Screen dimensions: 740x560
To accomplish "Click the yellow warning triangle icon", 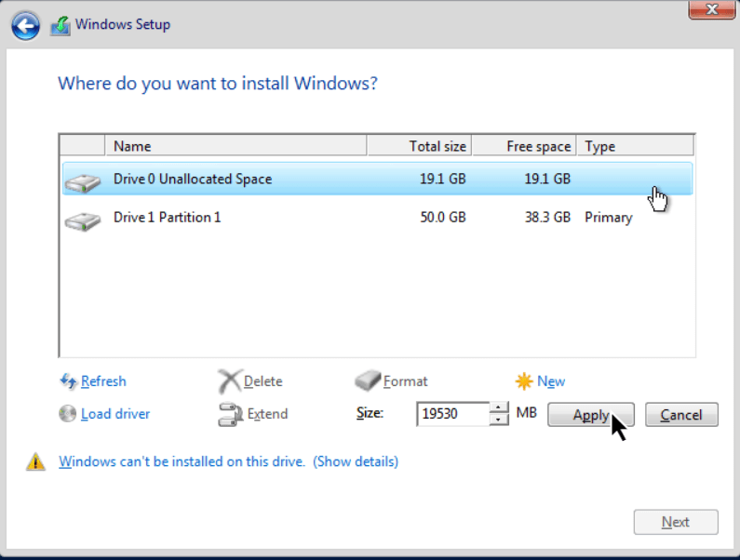I will (x=35, y=462).
